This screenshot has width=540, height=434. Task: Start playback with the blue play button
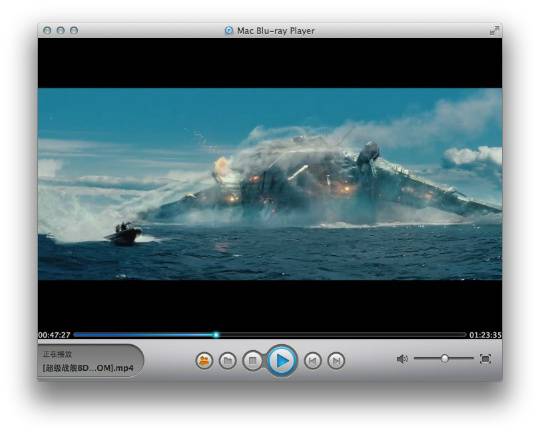click(x=282, y=361)
